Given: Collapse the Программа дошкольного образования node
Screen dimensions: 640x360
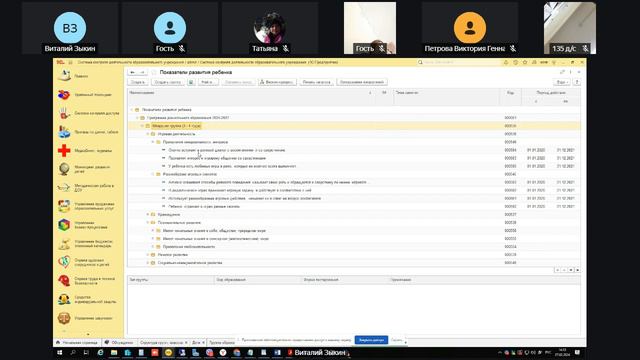Looking at the screenshot, I should [x=137, y=118].
